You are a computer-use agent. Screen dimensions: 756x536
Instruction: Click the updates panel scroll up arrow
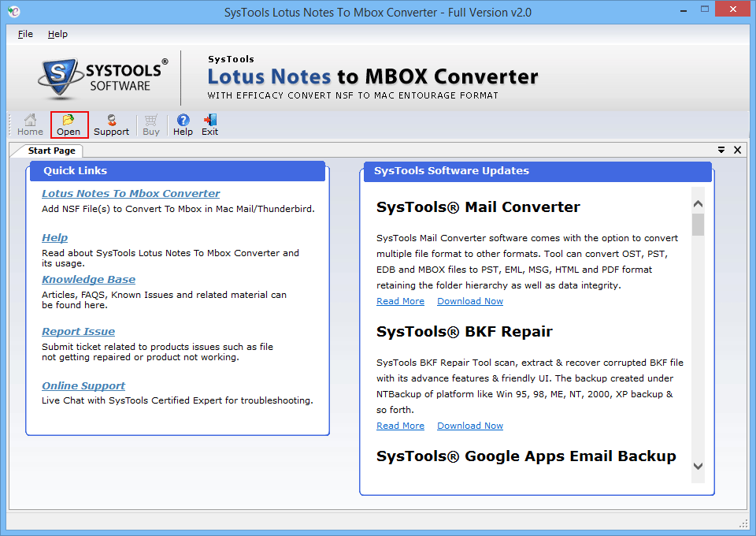(x=698, y=204)
